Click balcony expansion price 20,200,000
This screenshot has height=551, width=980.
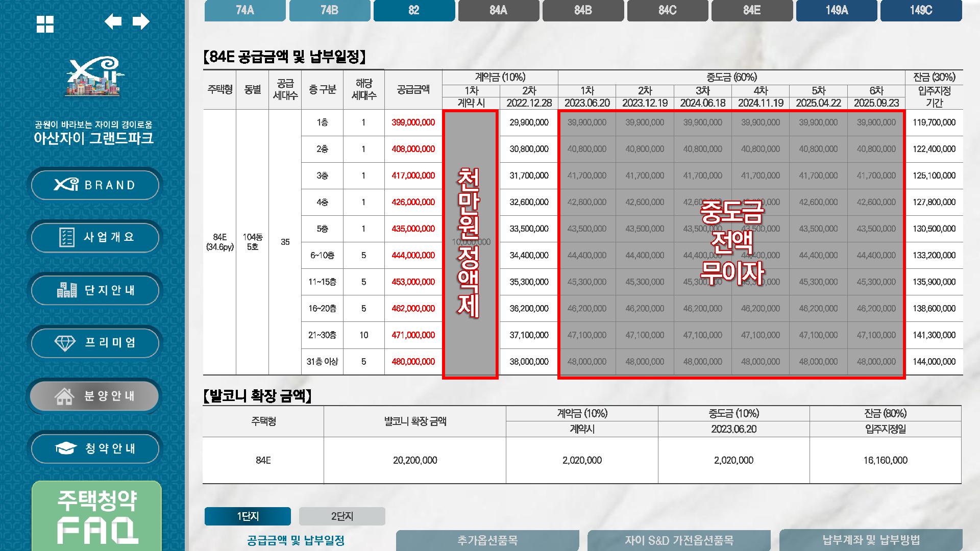(x=415, y=460)
